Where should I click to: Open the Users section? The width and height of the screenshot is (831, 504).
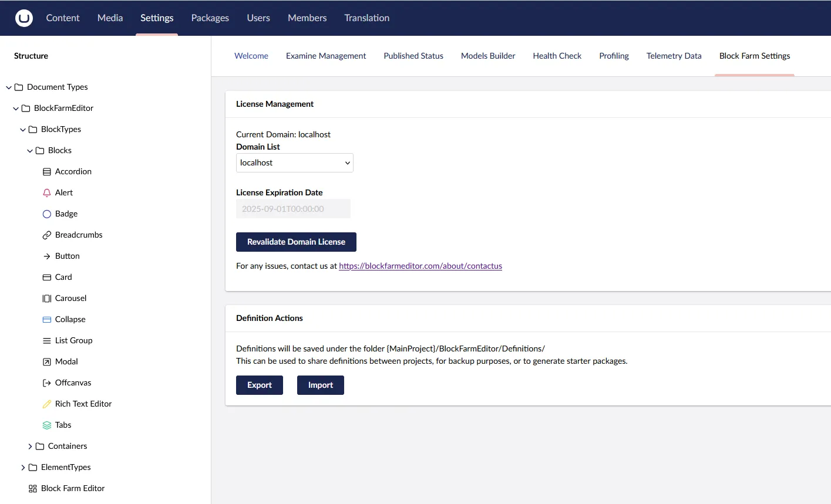tap(258, 18)
